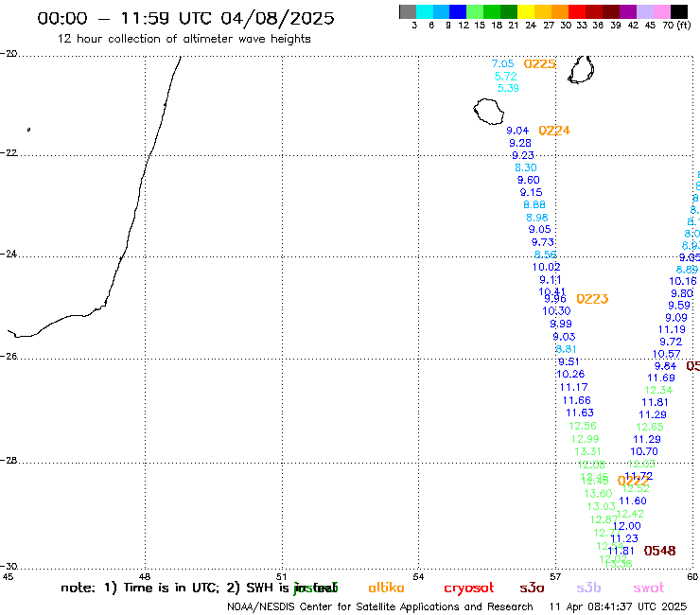Click the NOAA/NESDIS Center credit line
The width and height of the screenshot is (700, 615).
click(x=380, y=607)
